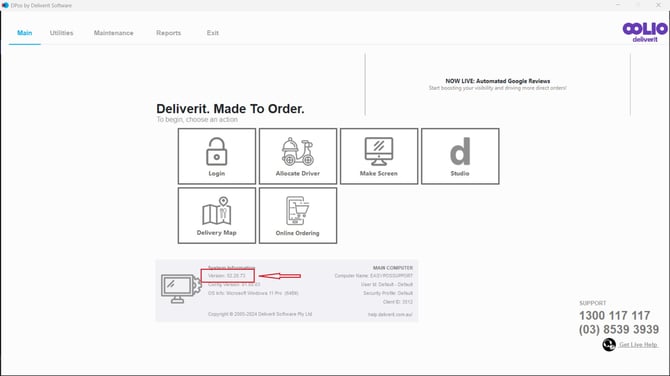Click the Get Live Help chat icon
This screenshot has width=670, height=376.
(609, 344)
